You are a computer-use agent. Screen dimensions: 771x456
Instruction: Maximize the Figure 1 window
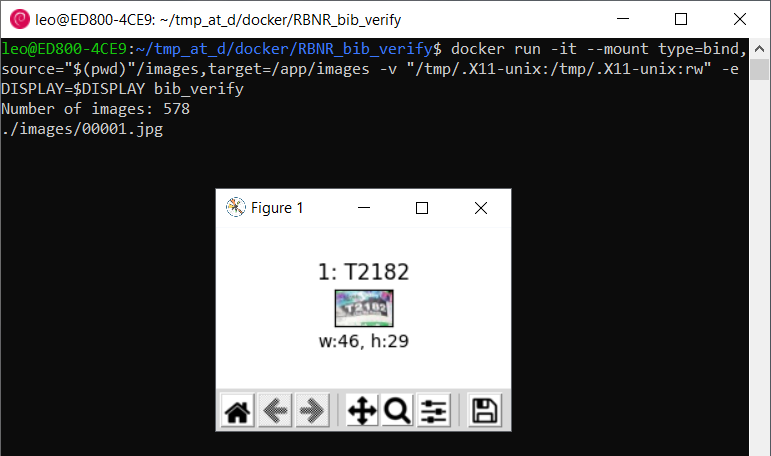422,208
